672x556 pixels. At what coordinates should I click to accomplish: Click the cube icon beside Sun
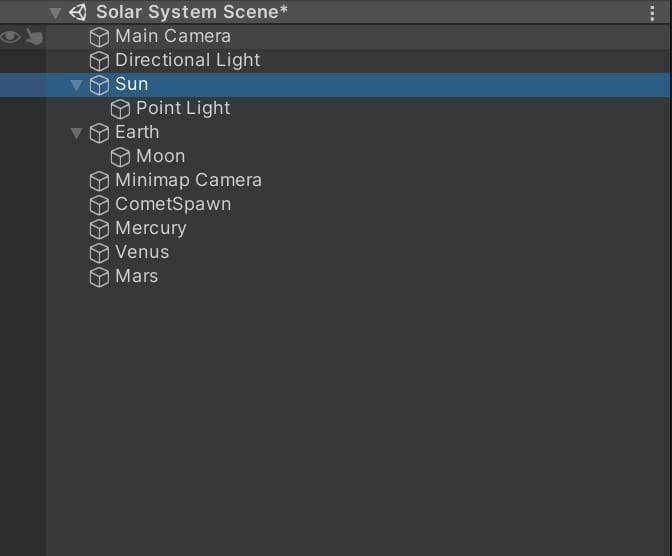(x=99, y=85)
